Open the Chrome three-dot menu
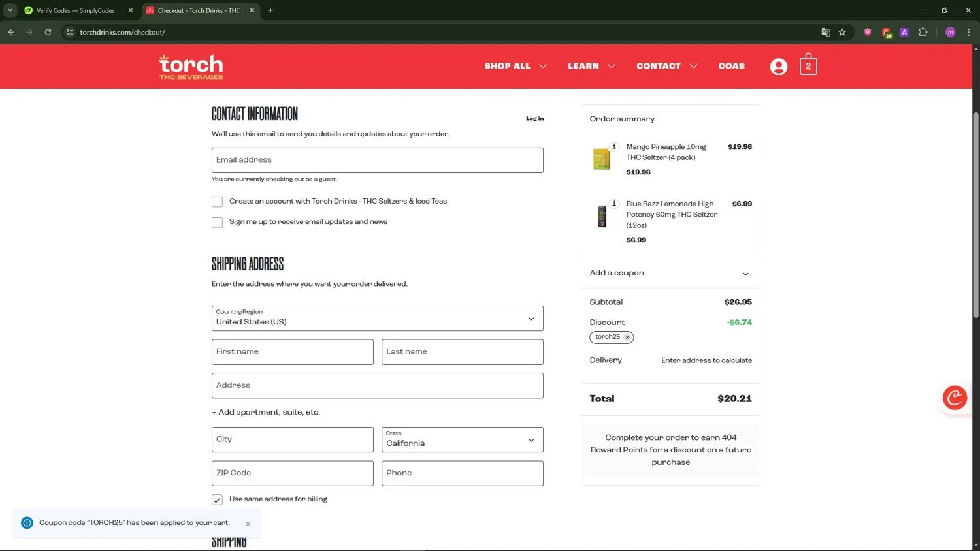Viewport: 980px width, 551px height. coord(969,32)
